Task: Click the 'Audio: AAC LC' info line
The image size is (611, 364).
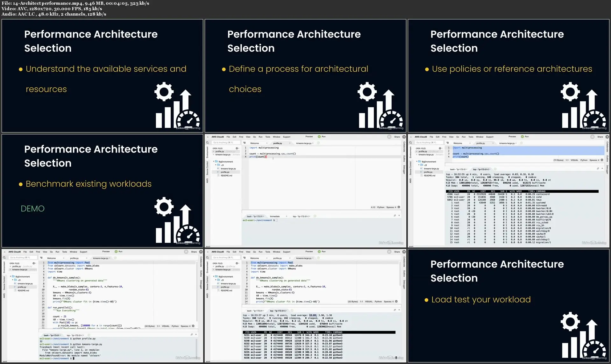Action: pyautogui.click(x=53, y=14)
